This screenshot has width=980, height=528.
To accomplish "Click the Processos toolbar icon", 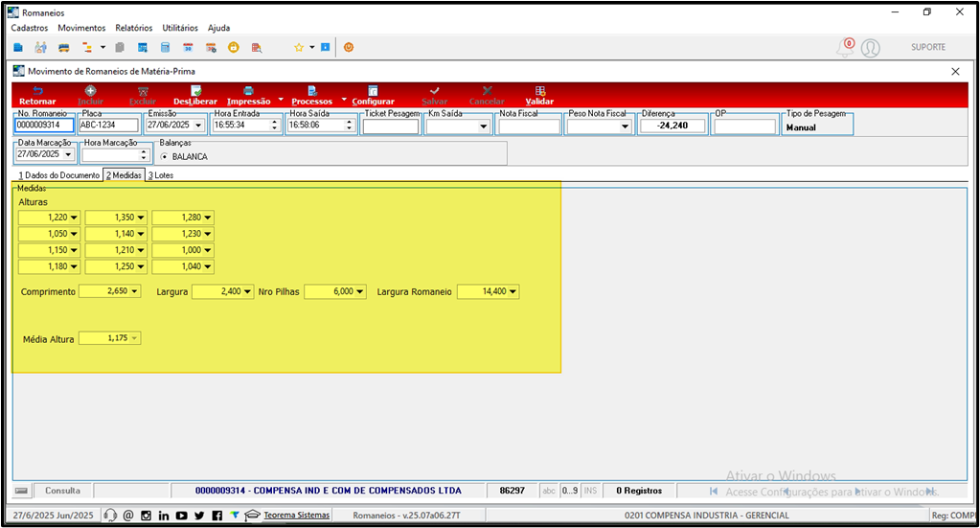I will pyautogui.click(x=312, y=91).
